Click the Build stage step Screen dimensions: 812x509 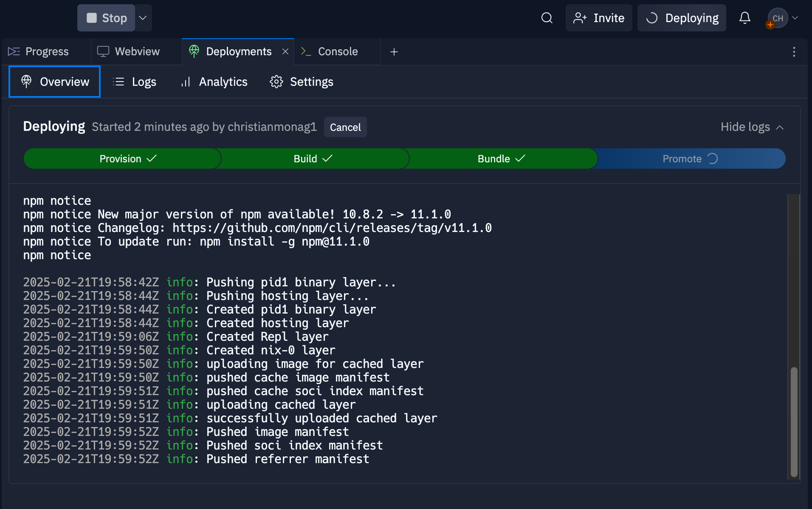tap(313, 158)
